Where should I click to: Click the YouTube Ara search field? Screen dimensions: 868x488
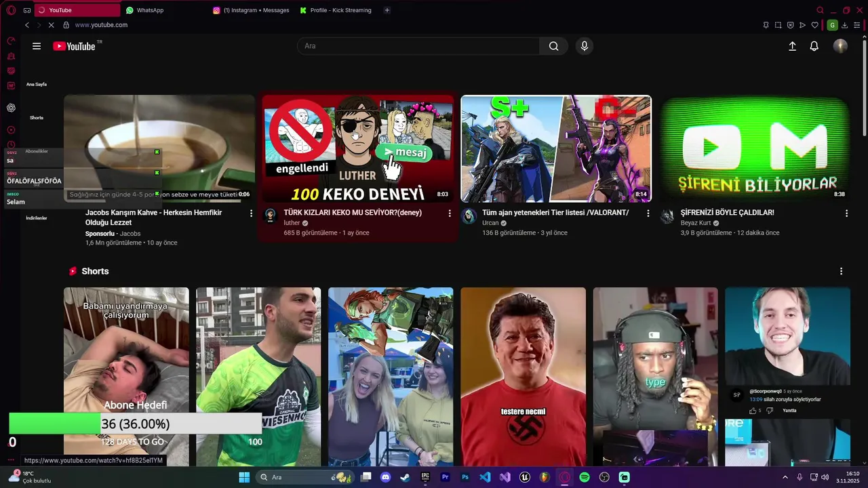(418, 46)
